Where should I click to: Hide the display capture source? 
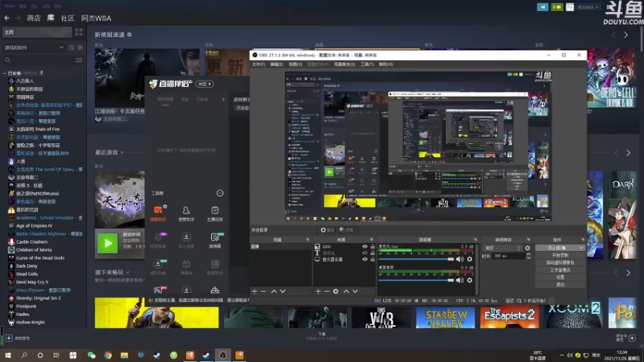pos(365,259)
